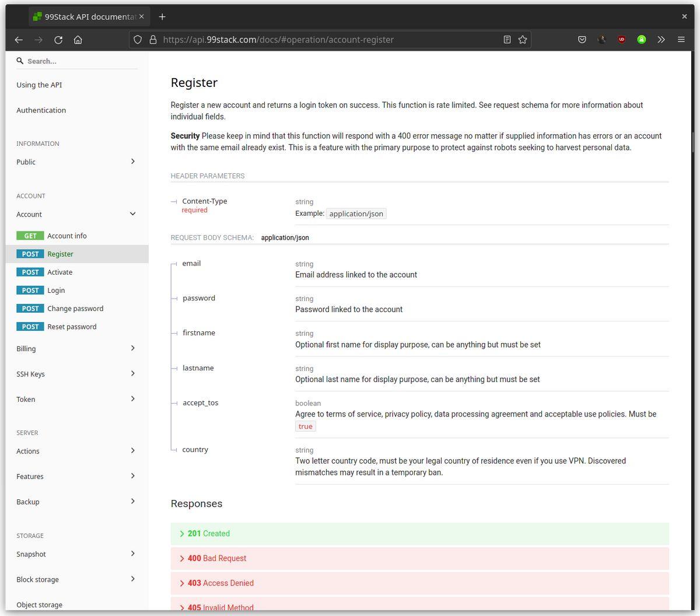Image resolution: width=700 pixels, height=616 pixels.
Task: Expand the Block storage menu group
Action: point(77,579)
